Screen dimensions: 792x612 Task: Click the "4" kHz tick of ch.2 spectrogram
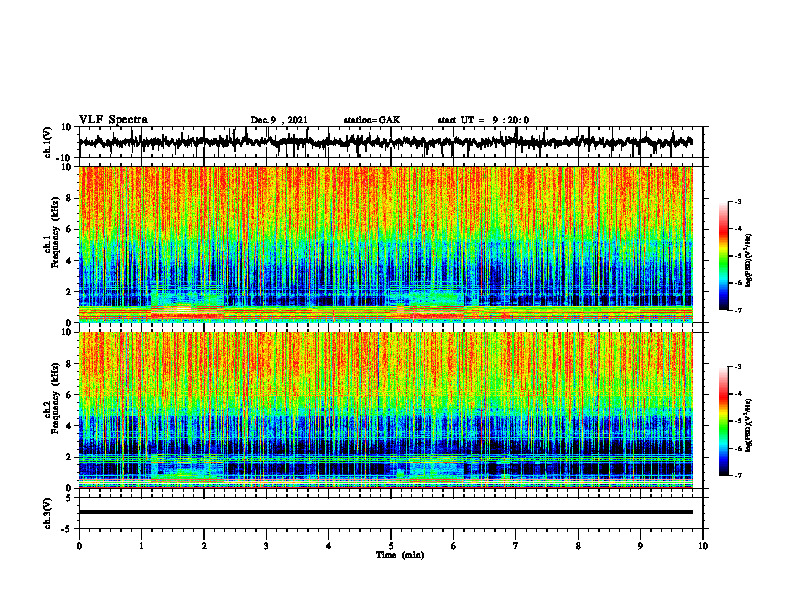click(69, 426)
